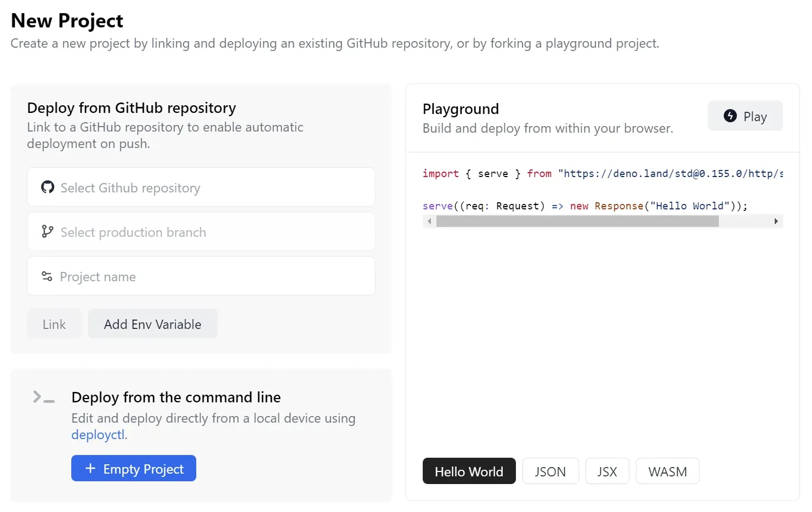The height and width of the screenshot is (512, 812).
Task: Switch to the JSON playground example
Action: click(x=550, y=471)
